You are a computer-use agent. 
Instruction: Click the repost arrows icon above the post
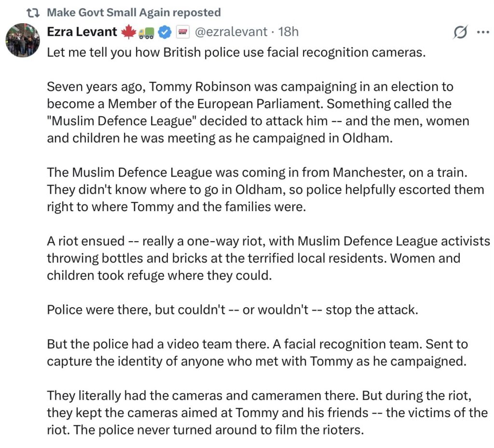click(x=33, y=13)
